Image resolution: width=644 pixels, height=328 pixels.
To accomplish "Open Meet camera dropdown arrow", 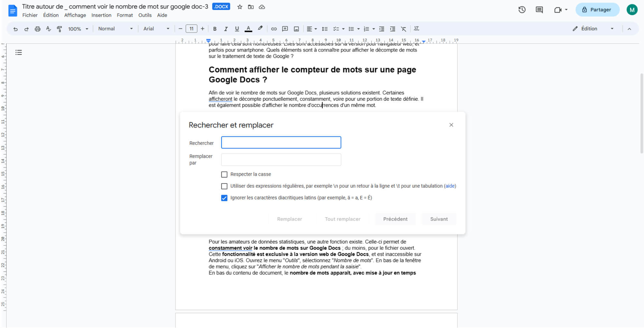I will (x=566, y=10).
